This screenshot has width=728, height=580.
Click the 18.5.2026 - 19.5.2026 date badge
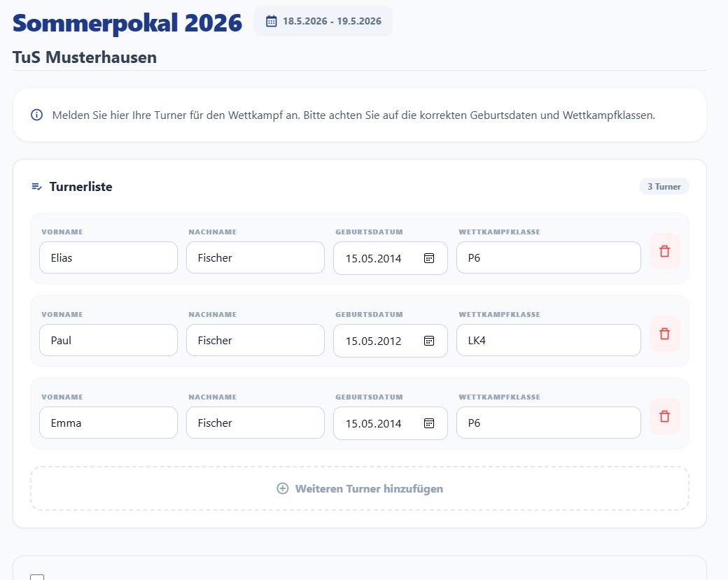pos(323,21)
